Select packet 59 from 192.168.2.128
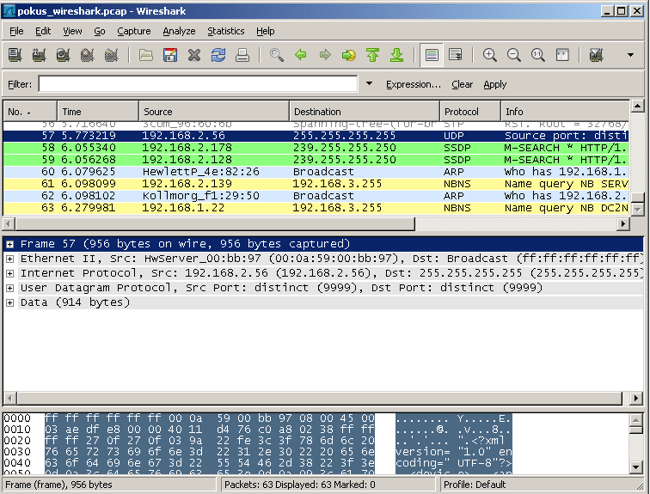The height and width of the screenshot is (494, 650). 316,160
